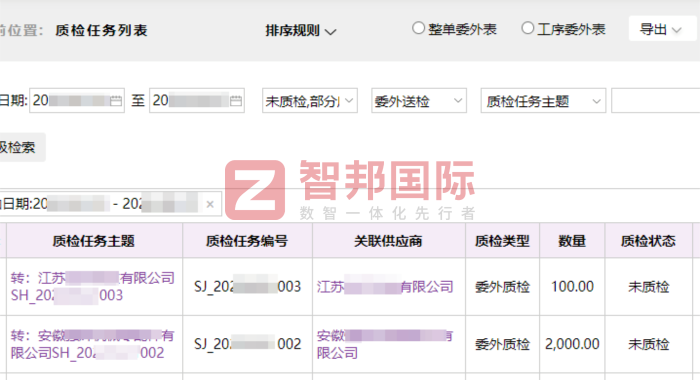Open the 导出 export dropdown

(x=661, y=29)
